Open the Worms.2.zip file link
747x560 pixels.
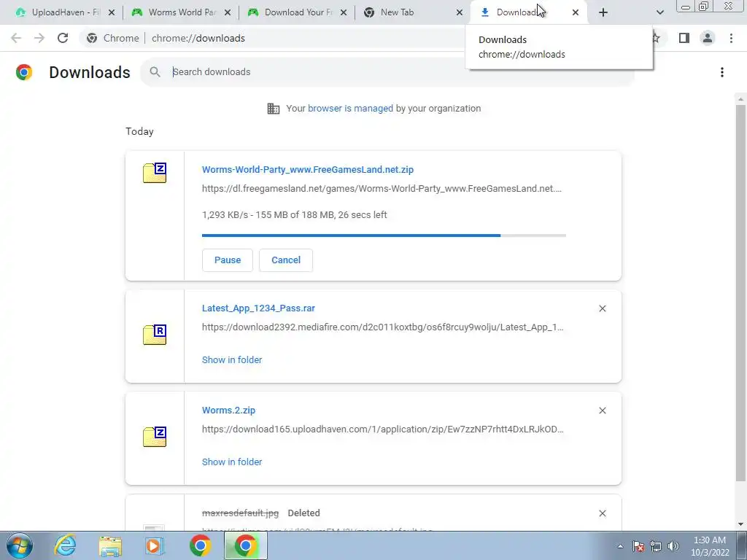[x=228, y=410]
